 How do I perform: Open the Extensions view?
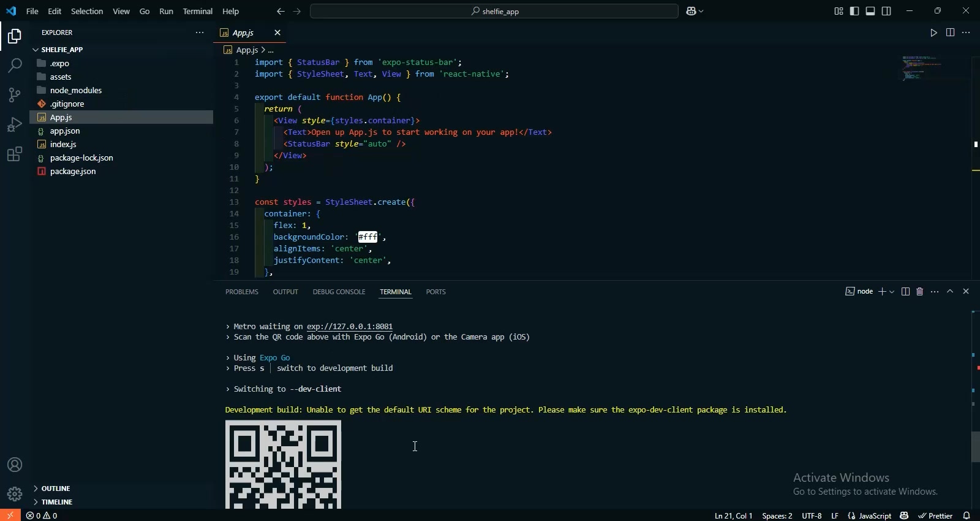point(15,154)
